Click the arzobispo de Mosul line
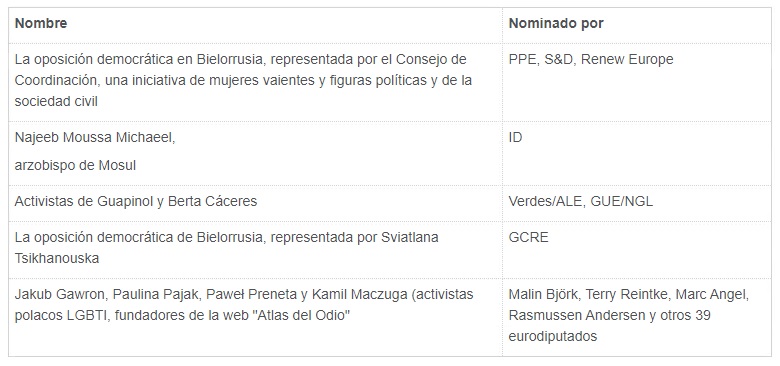This screenshot has width=780, height=366. pos(75,166)
